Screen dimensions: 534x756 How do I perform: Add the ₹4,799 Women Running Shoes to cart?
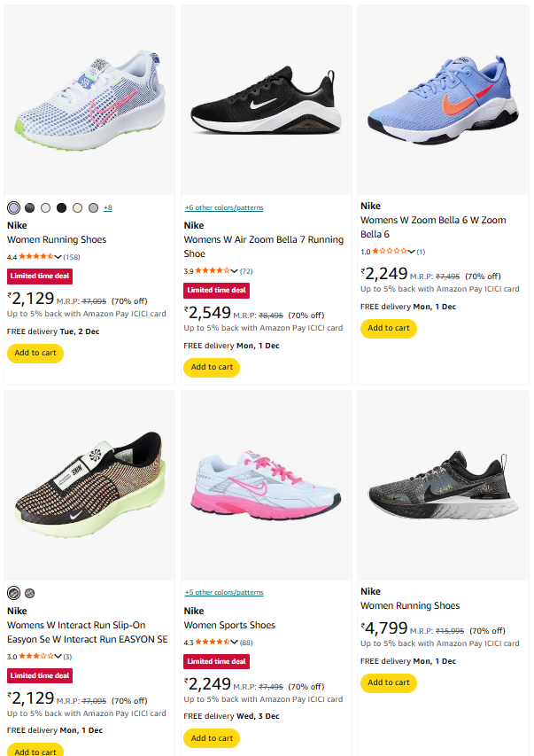tap(388, 682)
